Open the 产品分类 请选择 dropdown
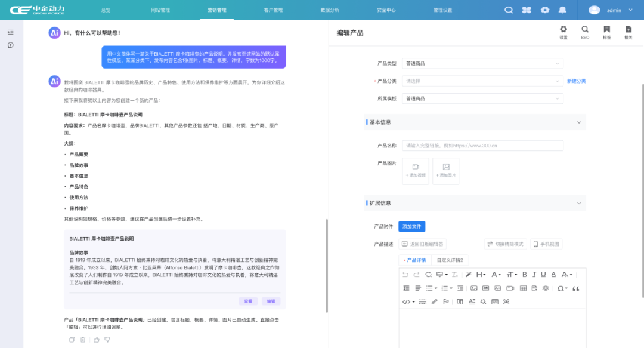Viewport: 644px width, 348px height. click(482, 81)
